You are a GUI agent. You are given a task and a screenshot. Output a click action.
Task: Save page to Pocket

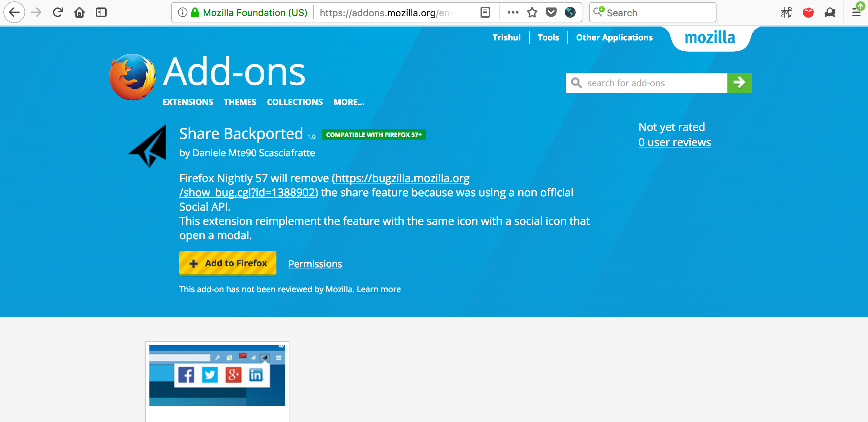551,13
